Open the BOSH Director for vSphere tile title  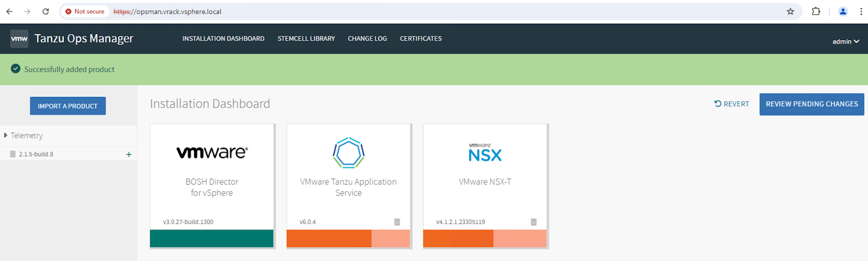pyautogui.click(x=212, y=187)
